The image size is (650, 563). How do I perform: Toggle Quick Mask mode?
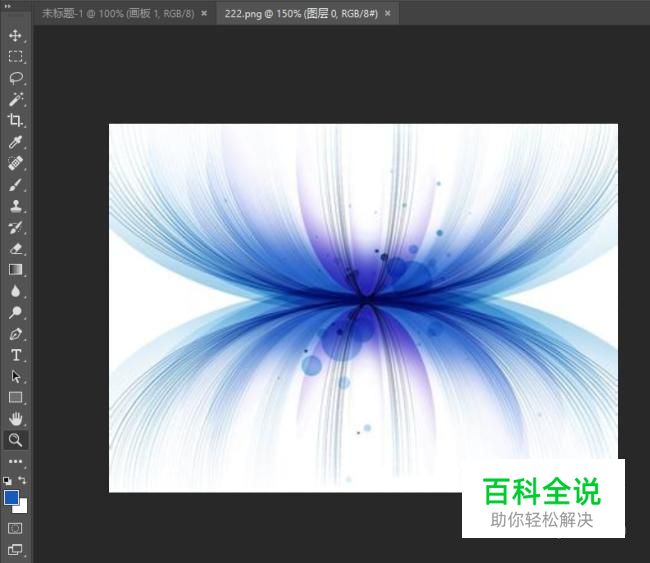pos(15,528)
